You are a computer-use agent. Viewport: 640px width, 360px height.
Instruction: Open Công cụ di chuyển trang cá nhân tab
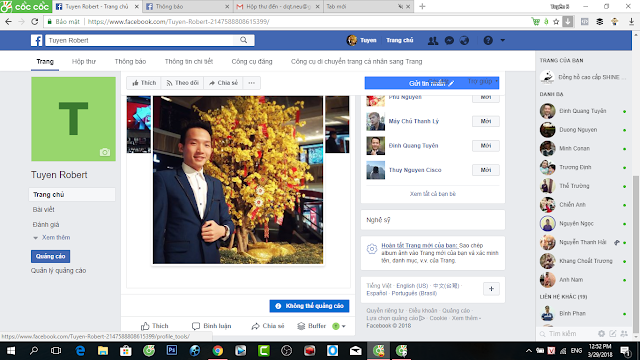(x=356, y=62)
